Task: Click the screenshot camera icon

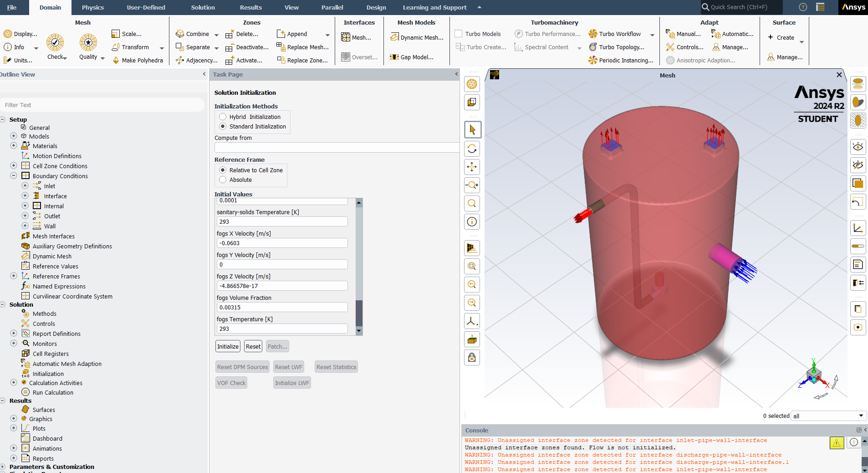Action: 858,327
